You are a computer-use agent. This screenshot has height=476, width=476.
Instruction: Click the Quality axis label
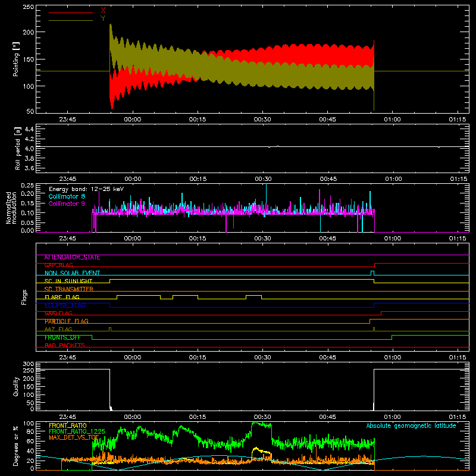tap(16, 386)
